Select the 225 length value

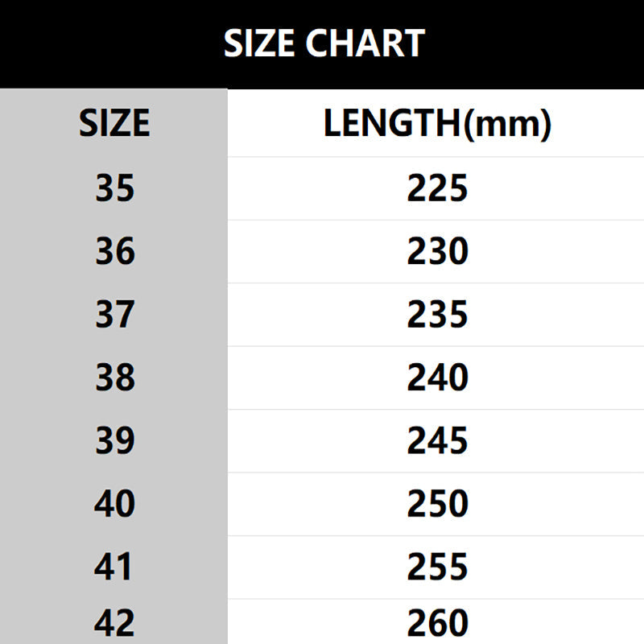(437, 188)
